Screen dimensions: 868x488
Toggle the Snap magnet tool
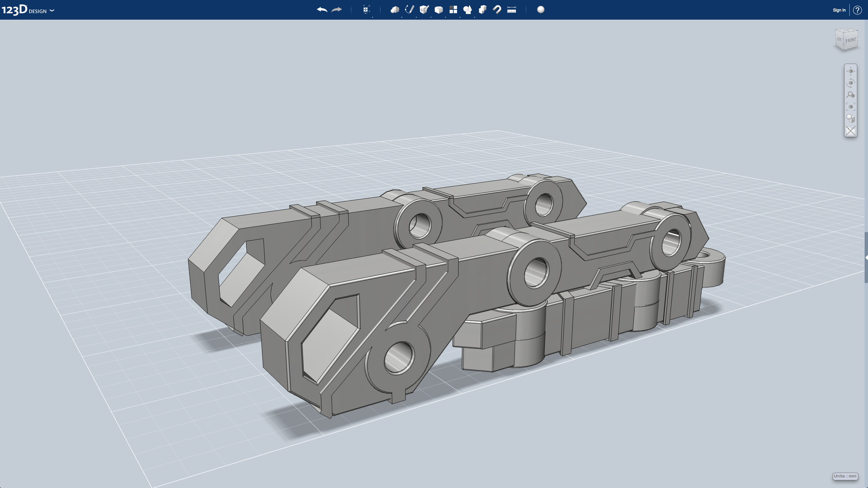coord(497,10)
